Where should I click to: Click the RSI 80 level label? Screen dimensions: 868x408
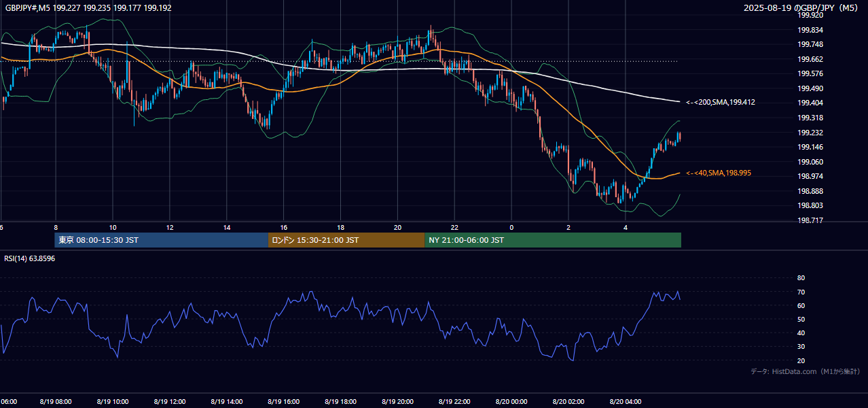click(801, 278)
